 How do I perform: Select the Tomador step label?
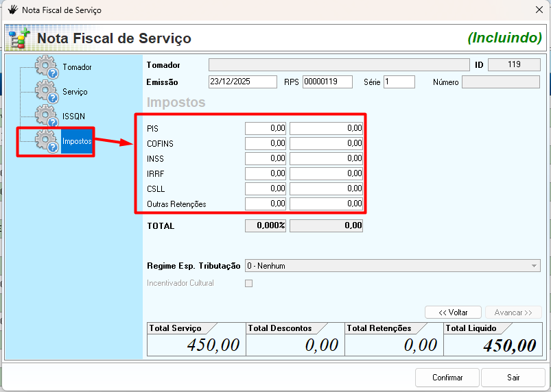click(77, 67)
